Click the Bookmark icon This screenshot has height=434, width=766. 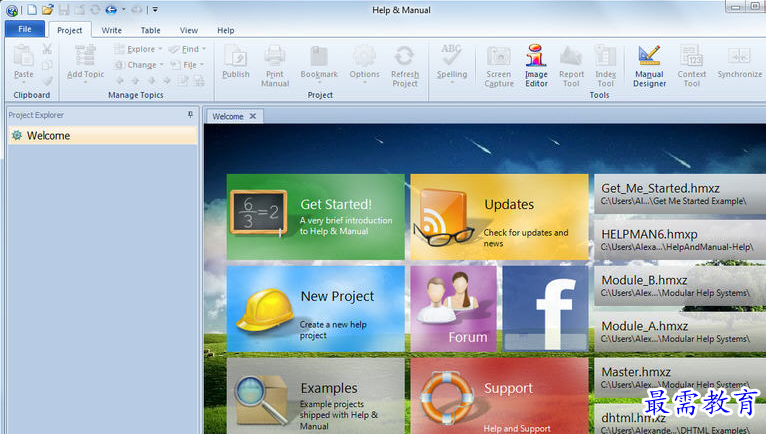pos(319,56)
